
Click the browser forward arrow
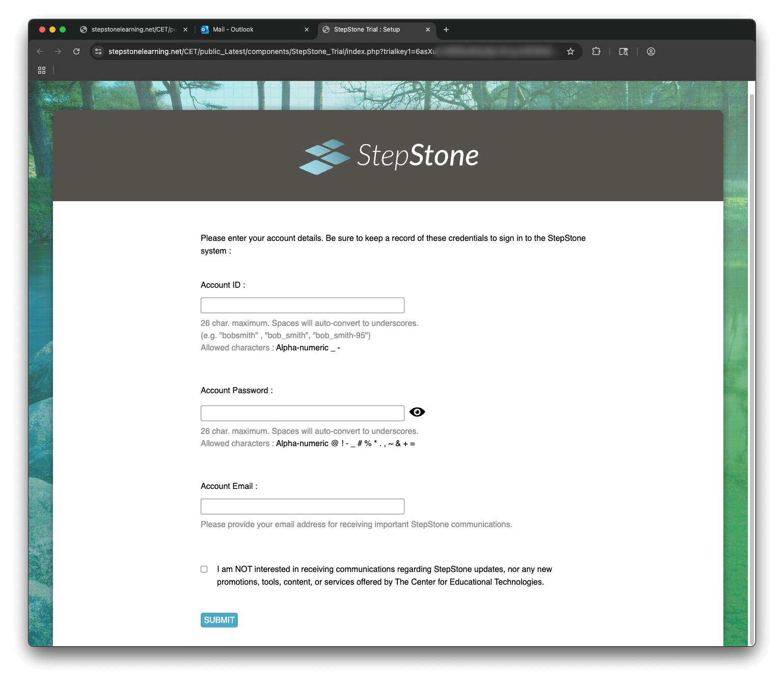click(58, 51)
